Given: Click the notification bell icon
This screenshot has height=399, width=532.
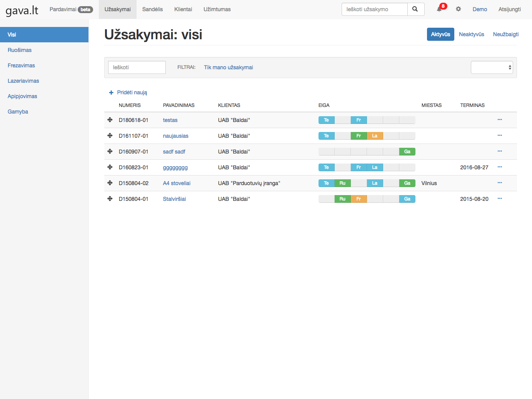Looking at the screenshot, I should (439, 9).
